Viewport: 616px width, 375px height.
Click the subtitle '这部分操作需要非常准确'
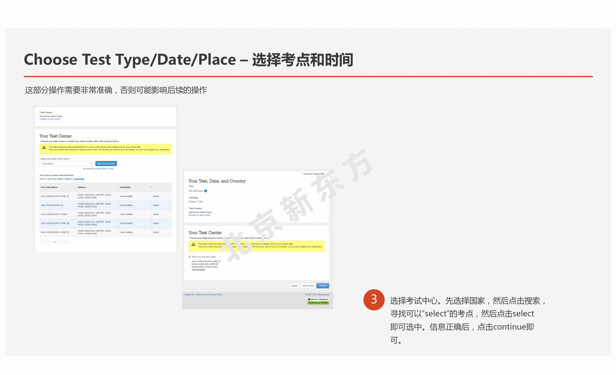69,90
